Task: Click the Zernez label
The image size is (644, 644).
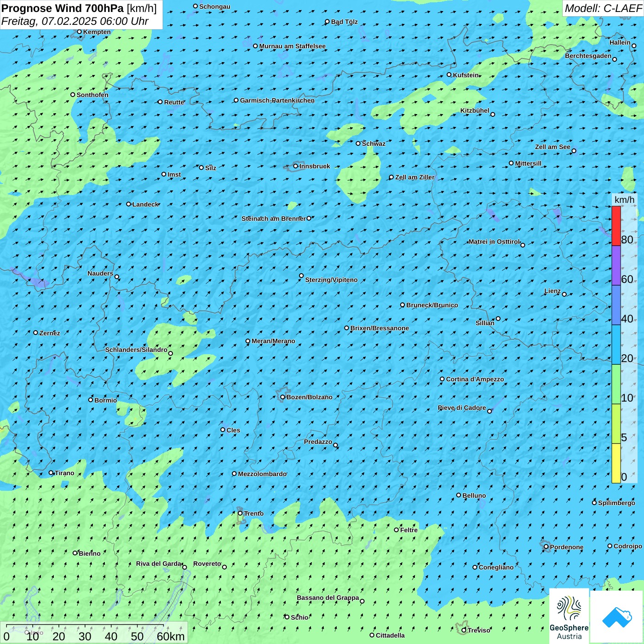Action: pyautogui.click(x=50, y=333)
